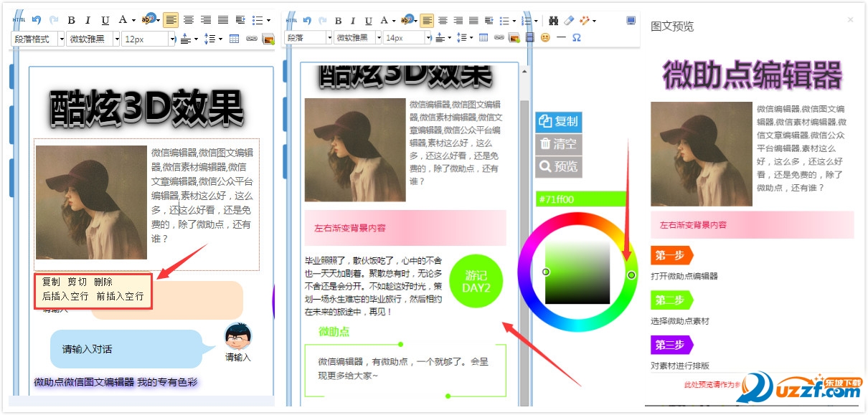Insert horizontal line icon
868x415 pixels.
pos(561,38)
